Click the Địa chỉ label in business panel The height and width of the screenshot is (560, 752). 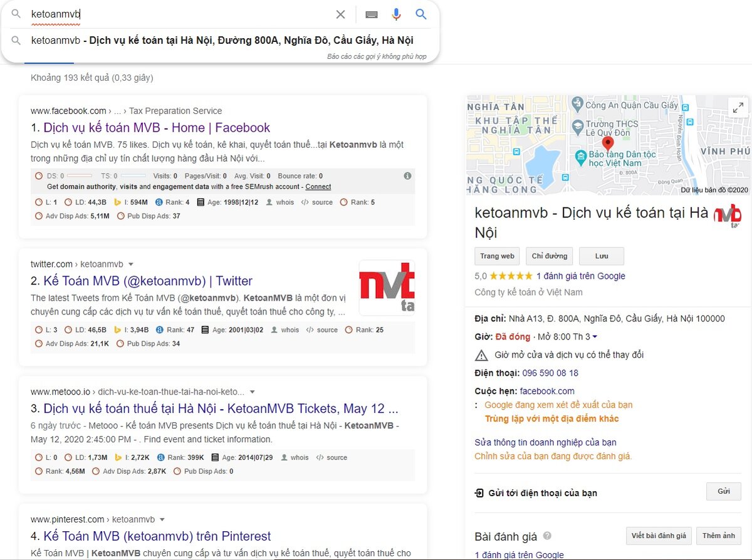pyautogui.click(x=490, y=319)
